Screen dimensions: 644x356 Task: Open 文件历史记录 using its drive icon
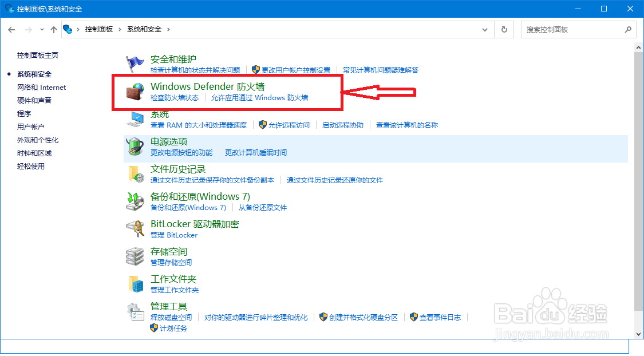tap(135, 174)
